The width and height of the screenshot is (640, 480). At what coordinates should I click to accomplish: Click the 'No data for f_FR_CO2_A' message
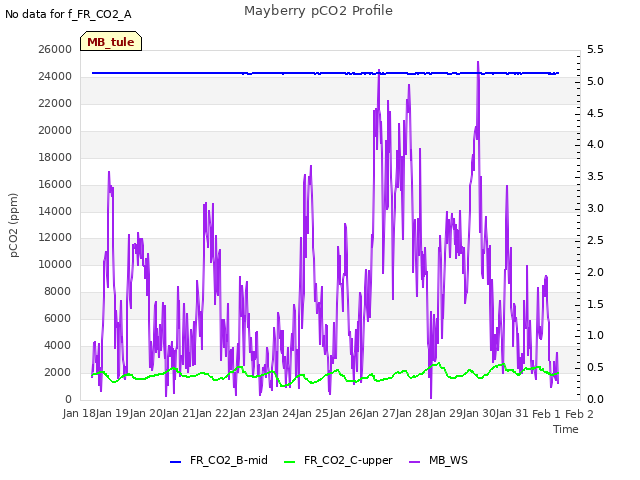(68, 14)
